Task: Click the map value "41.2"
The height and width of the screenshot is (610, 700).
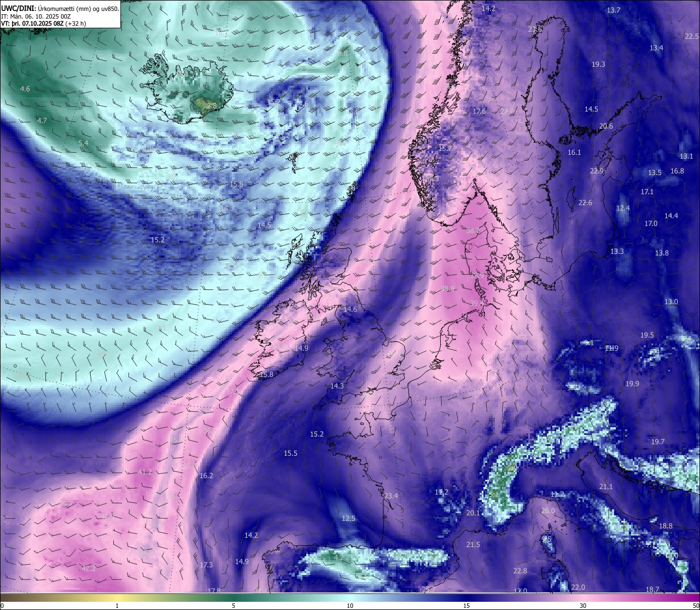Action: coord(145,472)
